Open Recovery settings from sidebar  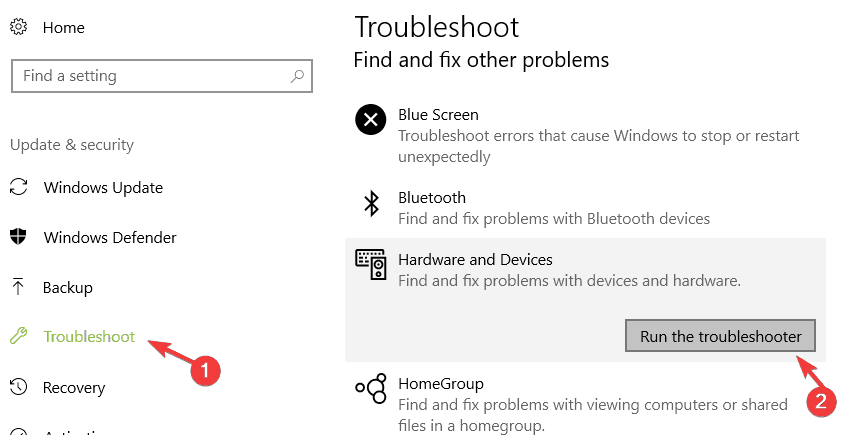74,387
